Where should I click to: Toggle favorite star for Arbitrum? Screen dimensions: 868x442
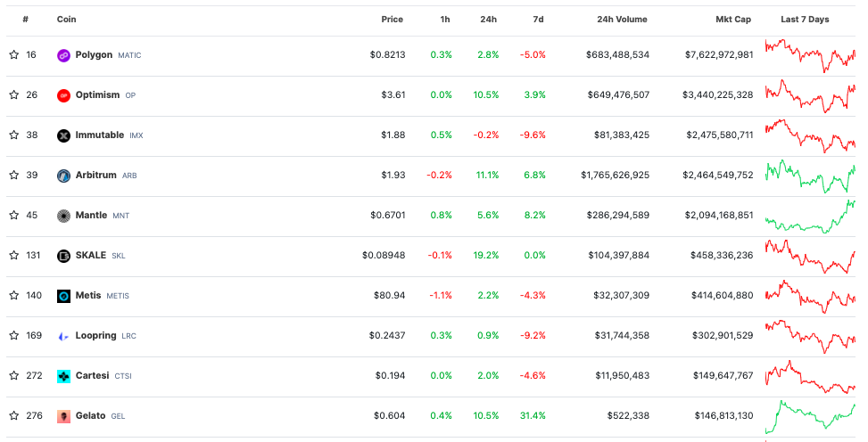[13, 176]
